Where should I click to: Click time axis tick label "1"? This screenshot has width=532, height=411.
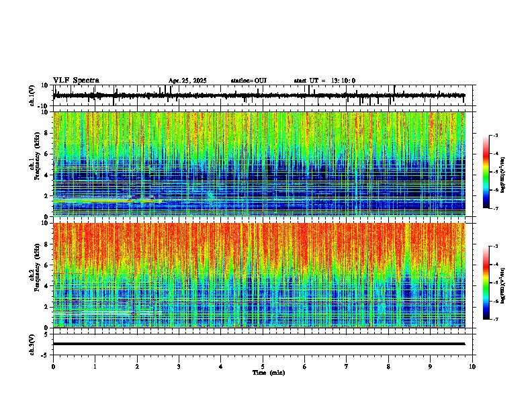(95, 367)
